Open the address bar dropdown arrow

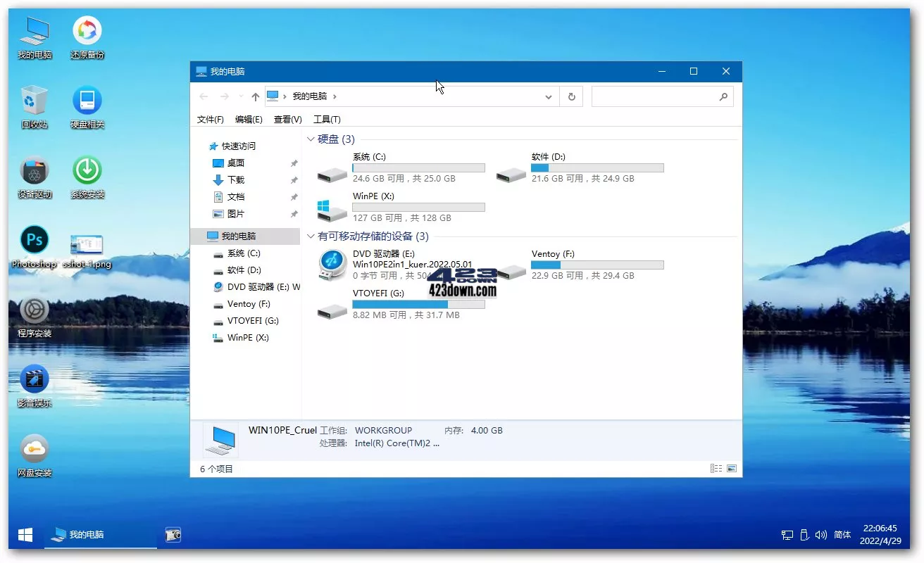(x=549, y=96)
